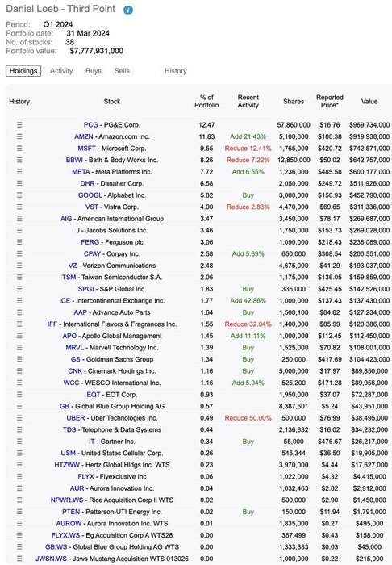Open history icon for MSFT row
392x565 pixels.
(19, 148)
